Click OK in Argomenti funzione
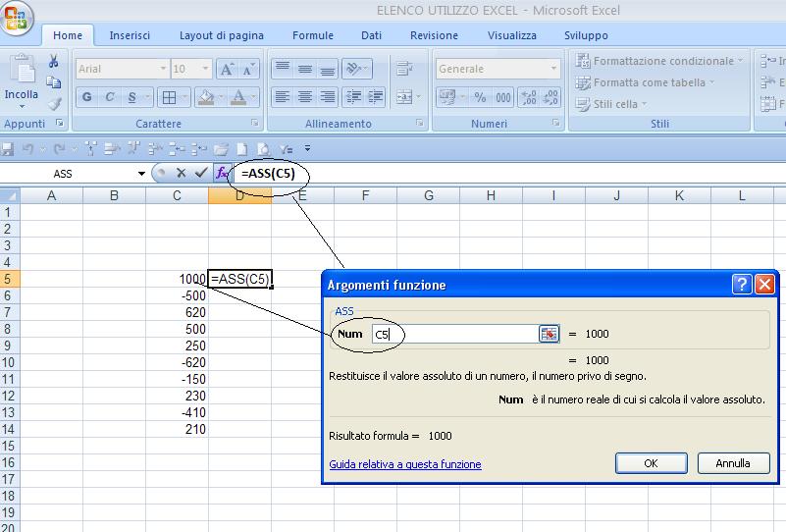Screen dimensions: 786x532 click(x=652, y=463)
